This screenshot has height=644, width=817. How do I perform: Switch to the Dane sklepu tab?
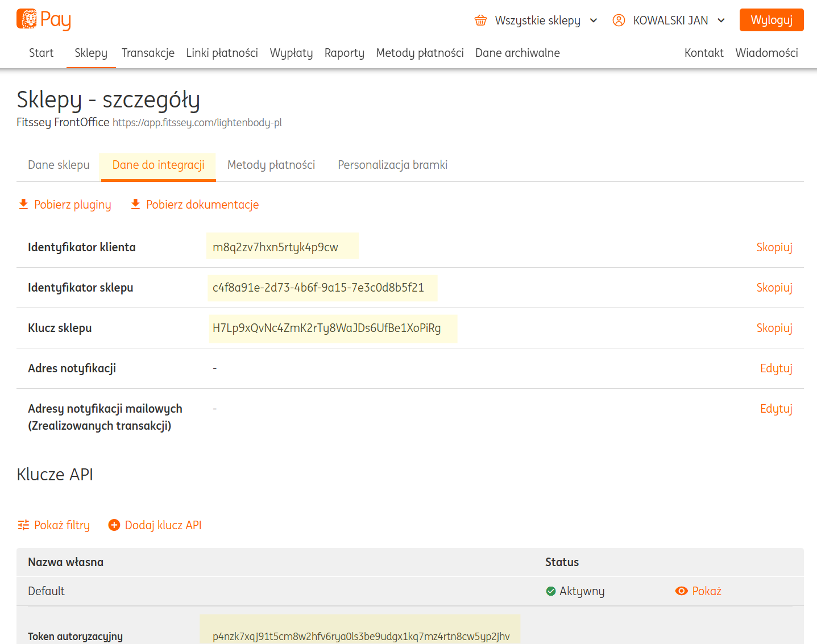[x=59, y=165]
